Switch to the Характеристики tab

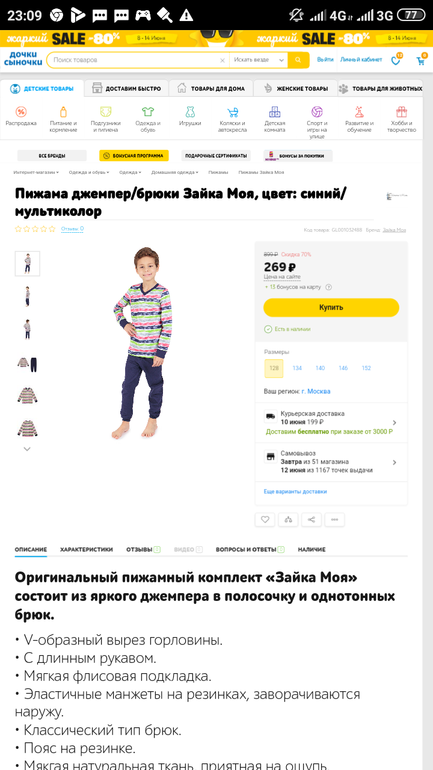86,550
